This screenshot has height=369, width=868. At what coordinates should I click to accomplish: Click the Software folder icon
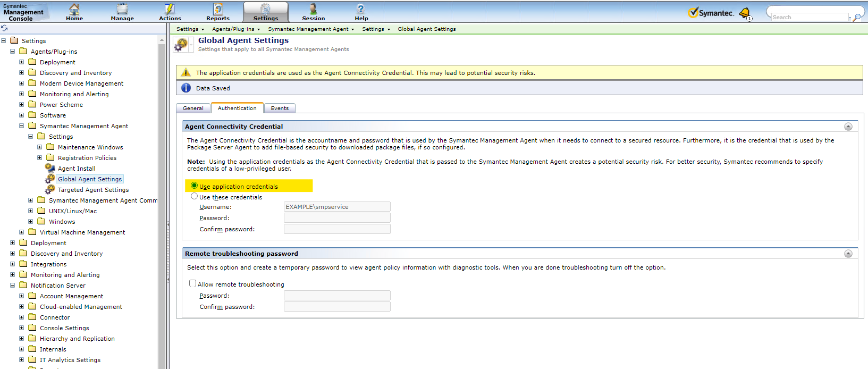click(x=32, y=115)
